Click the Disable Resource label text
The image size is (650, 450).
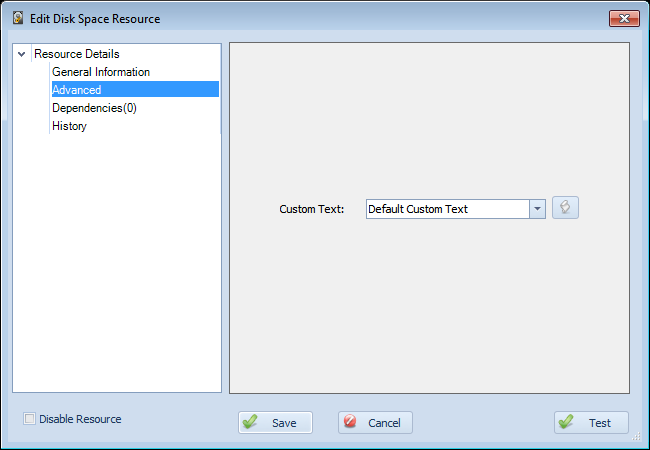coord(80,419)
